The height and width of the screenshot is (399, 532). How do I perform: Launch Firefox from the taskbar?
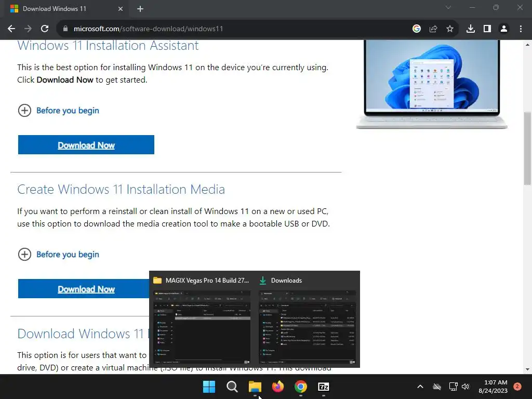pyautogui.click(x=278, y=387)
